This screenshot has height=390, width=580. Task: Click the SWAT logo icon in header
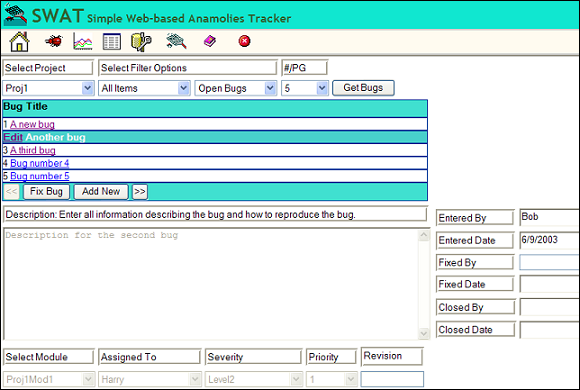tap(16, 15)
